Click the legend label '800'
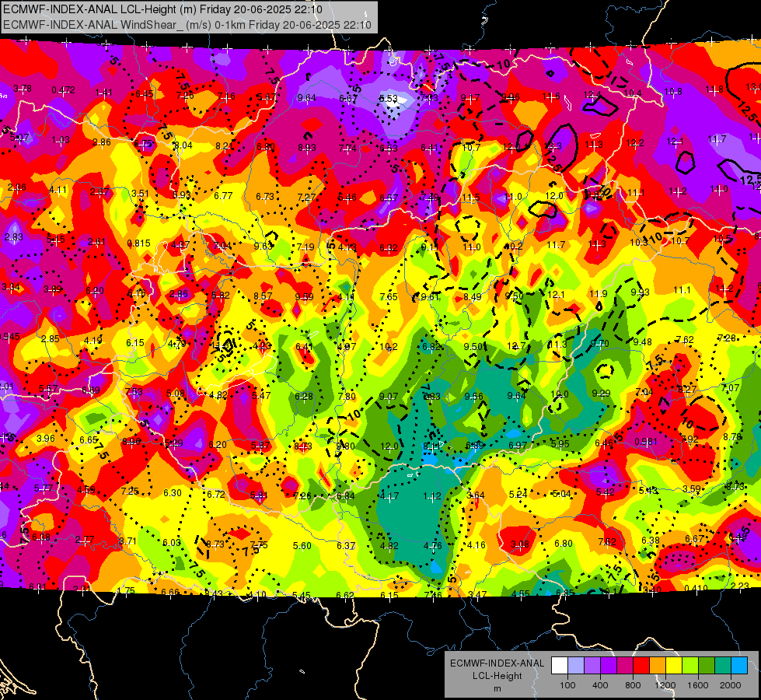761x700 pixels. [x=633, y=685]
